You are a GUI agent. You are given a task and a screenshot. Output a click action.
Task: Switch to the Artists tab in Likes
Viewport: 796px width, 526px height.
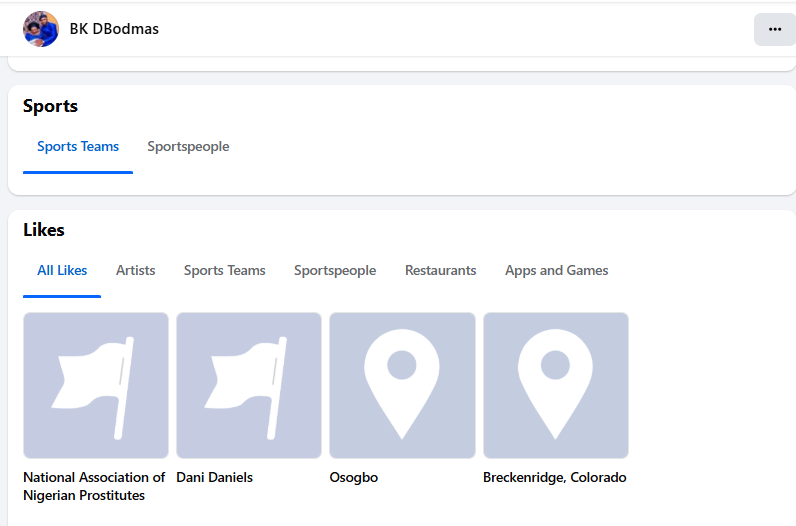[x=135, y=270]
